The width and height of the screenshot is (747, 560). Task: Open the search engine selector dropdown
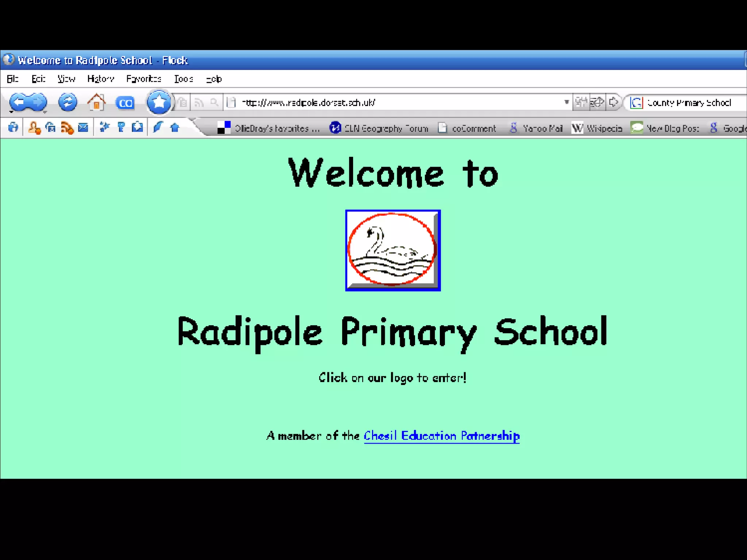point(636,103)
